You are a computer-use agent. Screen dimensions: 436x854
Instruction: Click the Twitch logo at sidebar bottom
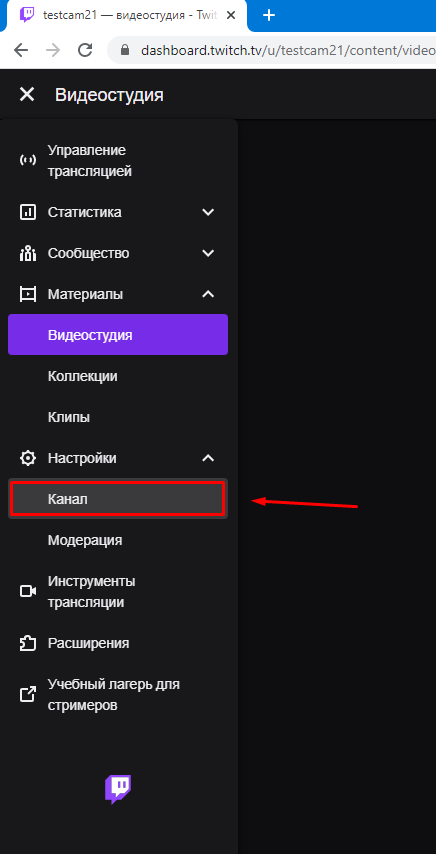point(118,789)
